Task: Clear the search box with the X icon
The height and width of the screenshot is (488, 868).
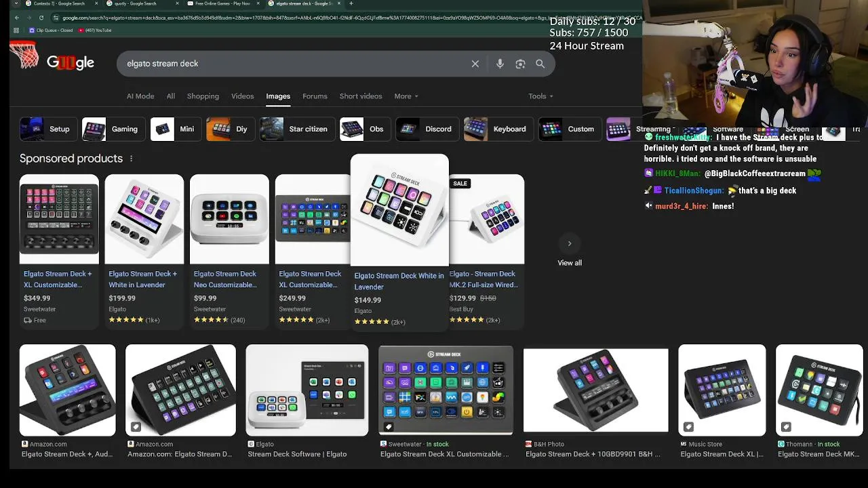Action: (x=475, y=64)
